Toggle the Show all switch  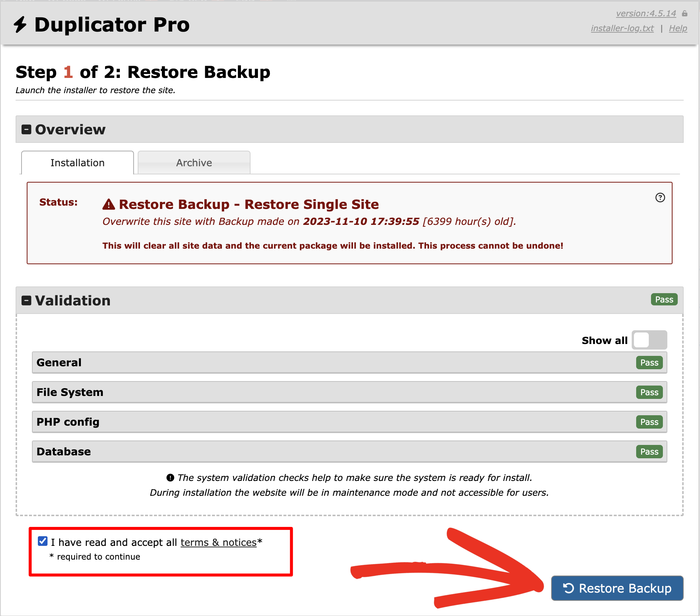tap(650, 340)
